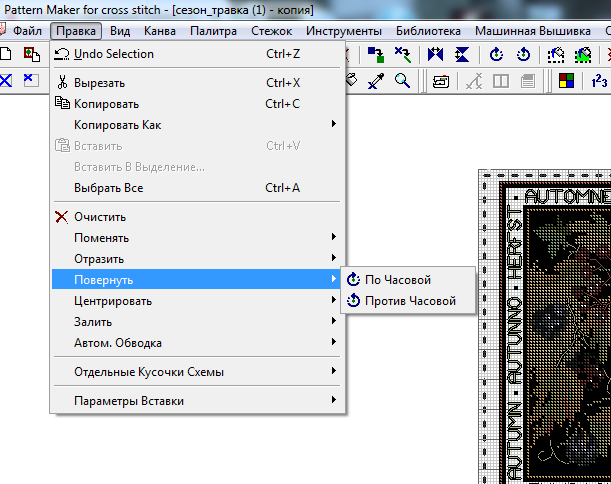Open the Палитра menu
Viewport: 611px width, 484px height.
point(213,31)
